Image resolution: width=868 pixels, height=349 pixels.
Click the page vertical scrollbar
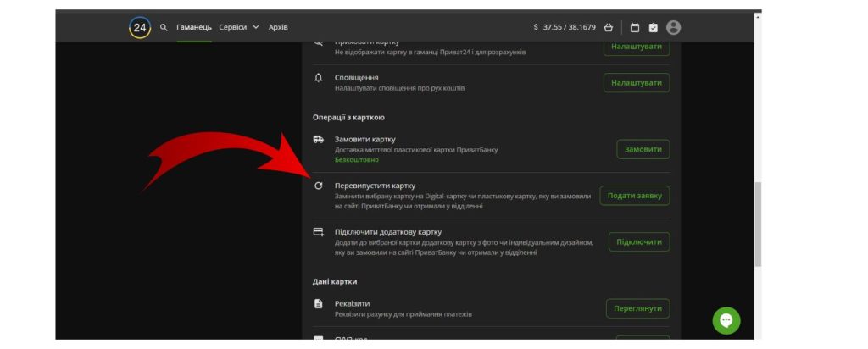point(758,220)
